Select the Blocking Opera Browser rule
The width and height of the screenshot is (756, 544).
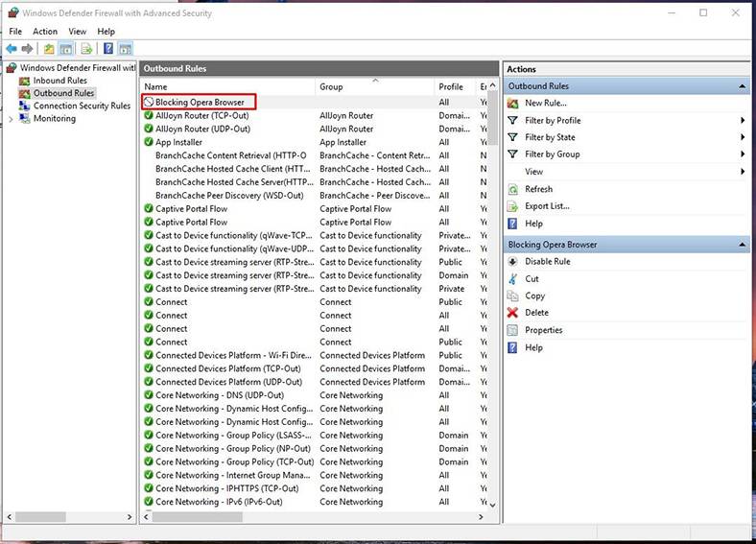point(315,103)
